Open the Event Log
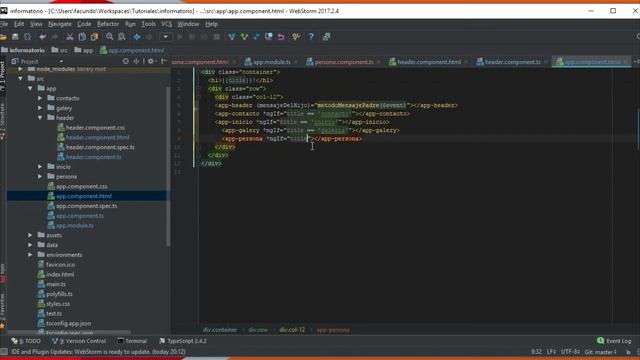 pos(614,341)
